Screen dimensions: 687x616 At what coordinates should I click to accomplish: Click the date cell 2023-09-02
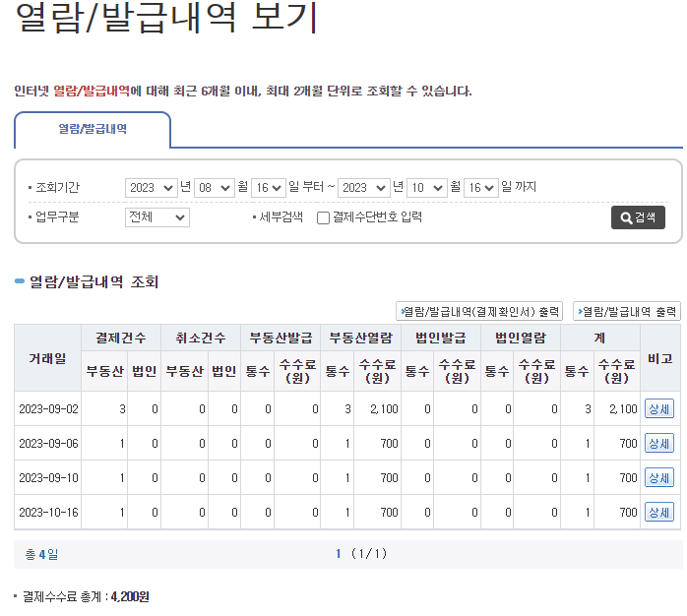[48, 409]
